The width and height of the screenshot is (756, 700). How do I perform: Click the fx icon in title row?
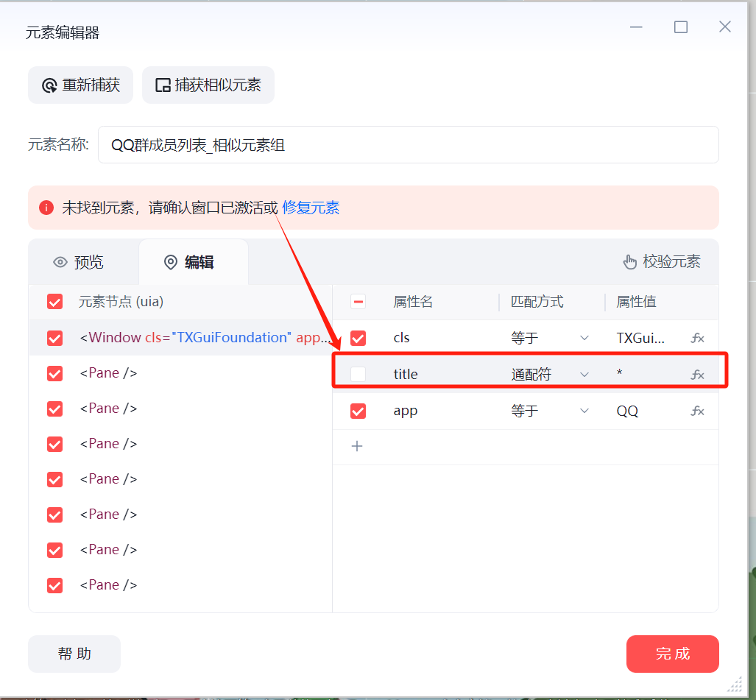click(697, 375)
